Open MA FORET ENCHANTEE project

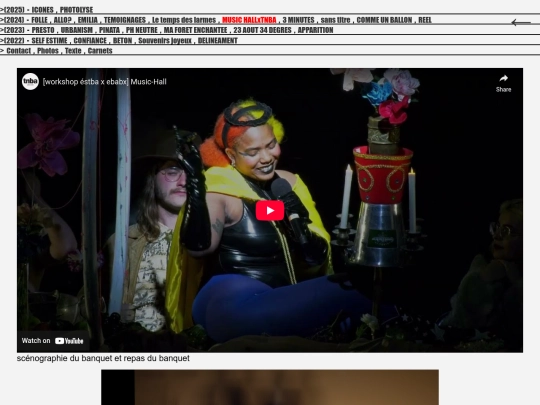[x=195, y=30]
